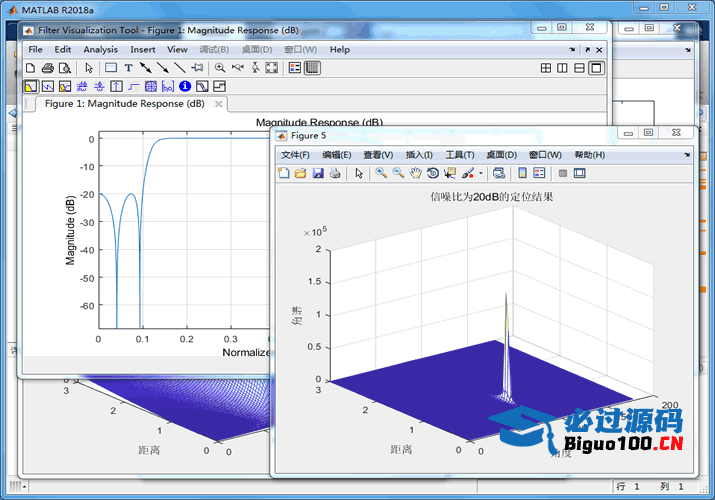Viewport: 715px width, 500px height.
Task: Expand the Brush tool color dropdown arrow
Action: click(480, 174)
